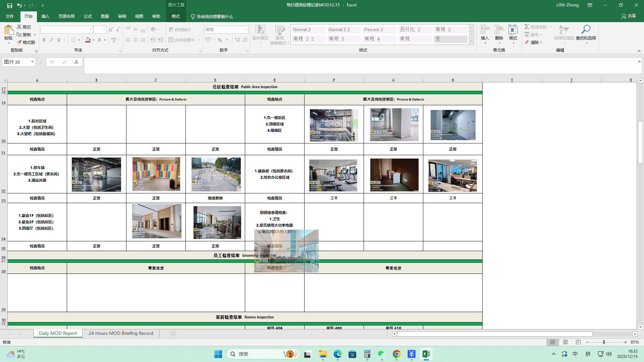644x362 pixels.
Task: Click the zoom slider handle
Action: [604, 342]
